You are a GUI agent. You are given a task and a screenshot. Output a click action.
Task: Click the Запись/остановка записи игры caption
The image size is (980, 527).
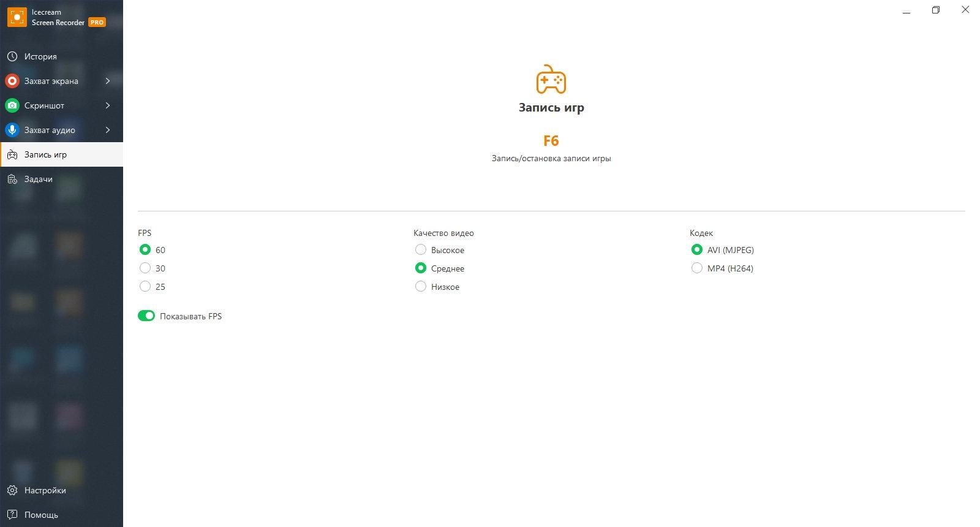(551, 158)
